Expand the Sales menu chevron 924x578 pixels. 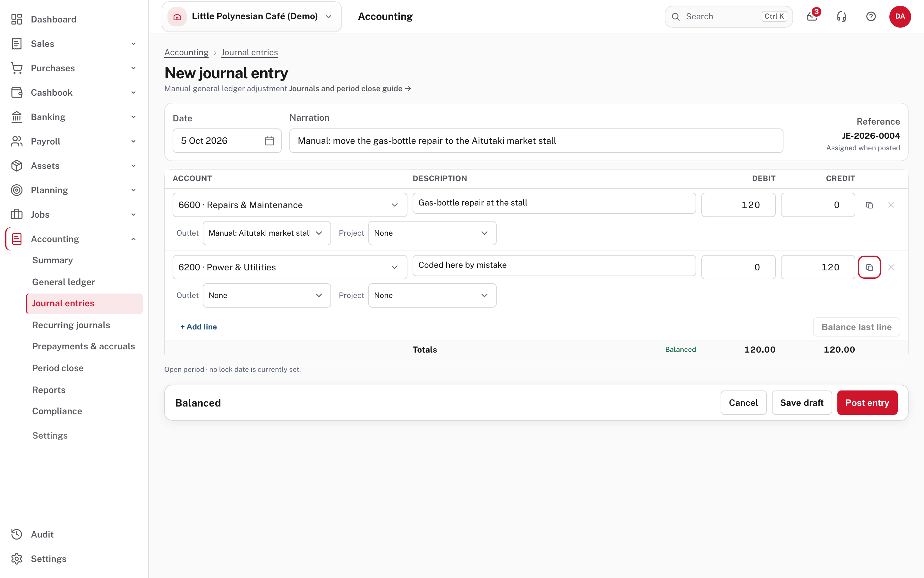(x=133, y=44)
